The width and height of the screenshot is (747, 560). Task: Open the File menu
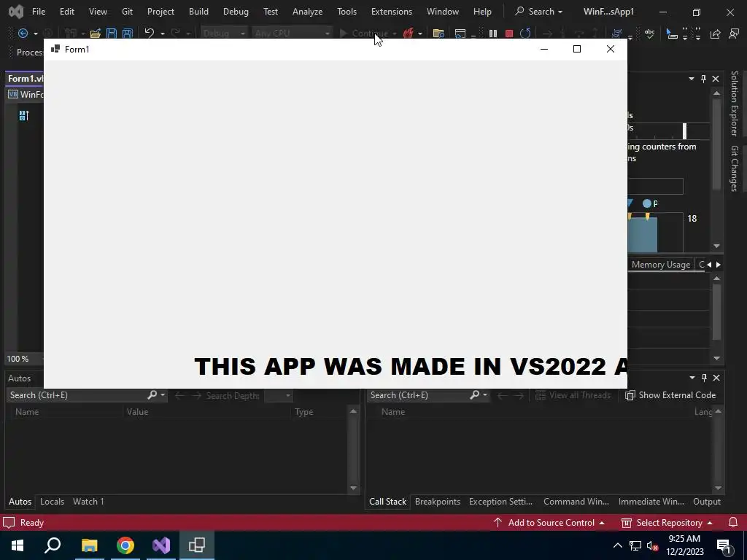(39, 12)
